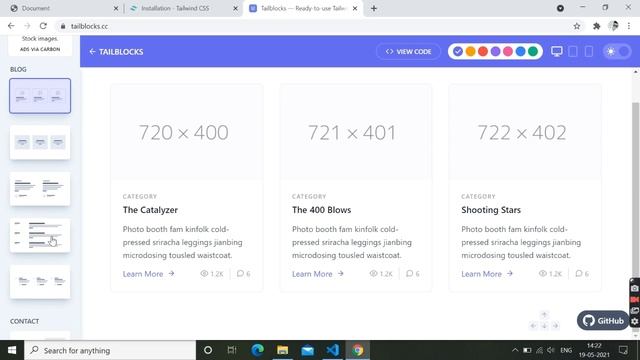The width and height of the screenshot is (640, 360).
Task: Click The Catalyzer card title
Action: click(150, 210)
